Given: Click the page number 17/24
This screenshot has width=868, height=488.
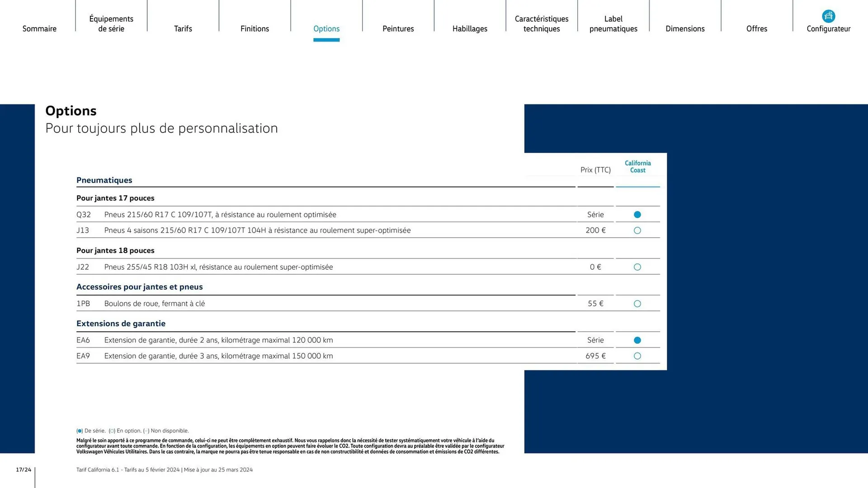Looking at the screenshot, I should (x=23, y=469).
